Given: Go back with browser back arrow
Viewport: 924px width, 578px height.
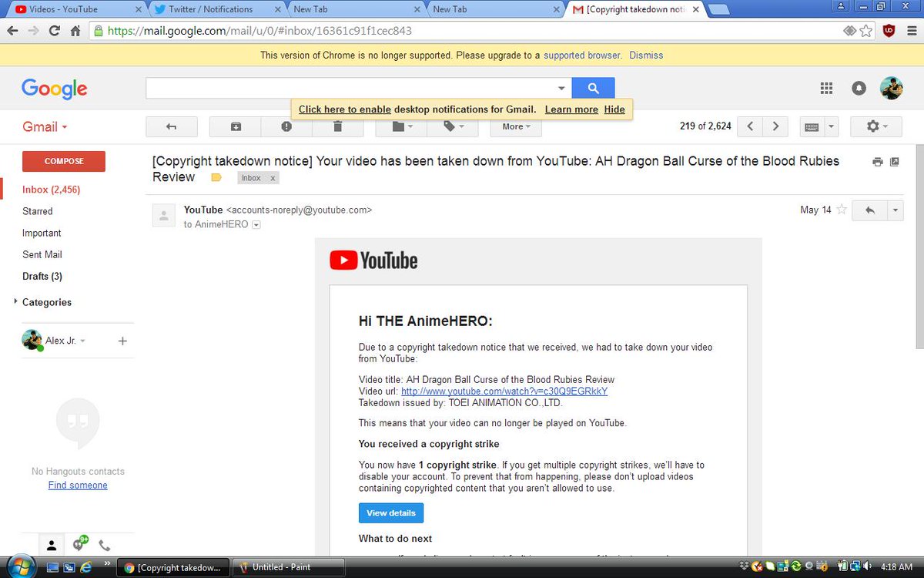Looking at the screenshot, I should point(12,32).
